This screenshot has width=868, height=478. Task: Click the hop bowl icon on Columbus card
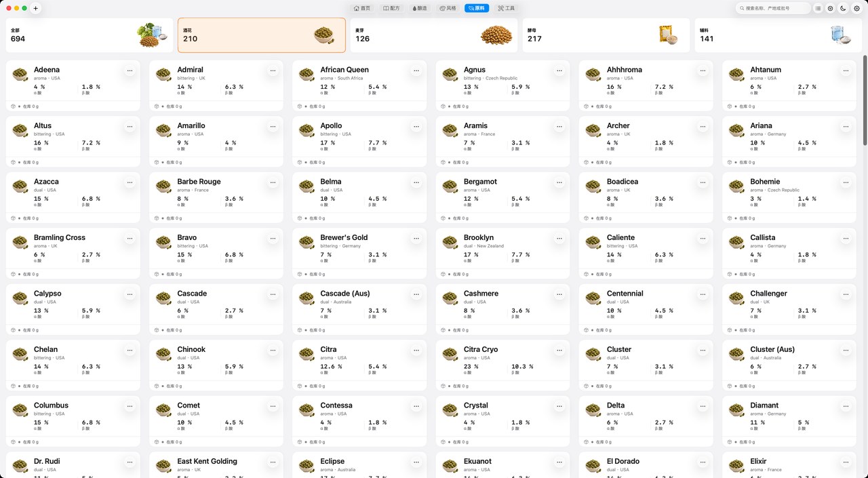coord(20,410)
